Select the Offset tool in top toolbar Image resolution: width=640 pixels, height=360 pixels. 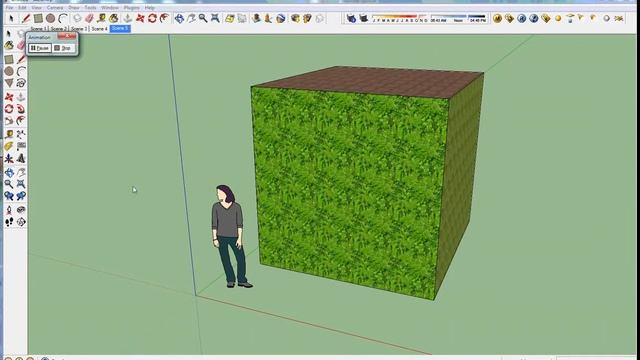[x=164, y=18]
